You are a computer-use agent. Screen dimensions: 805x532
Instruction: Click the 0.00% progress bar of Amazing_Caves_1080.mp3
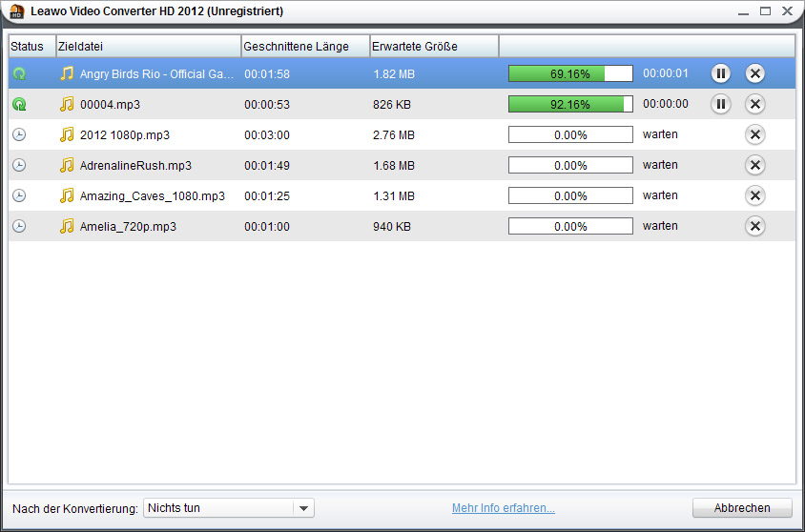(570, 195)
